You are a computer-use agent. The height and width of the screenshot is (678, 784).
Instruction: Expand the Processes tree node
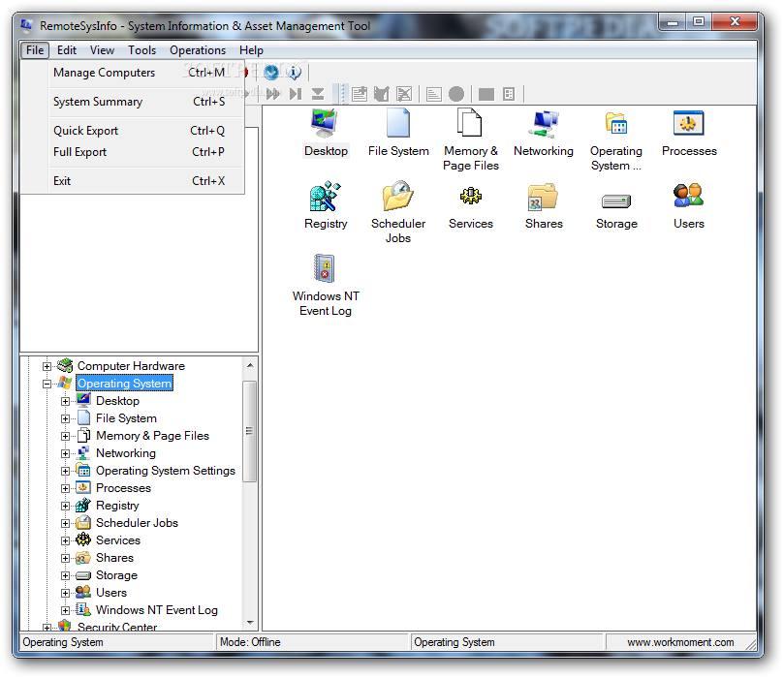[x=65, y=488]
